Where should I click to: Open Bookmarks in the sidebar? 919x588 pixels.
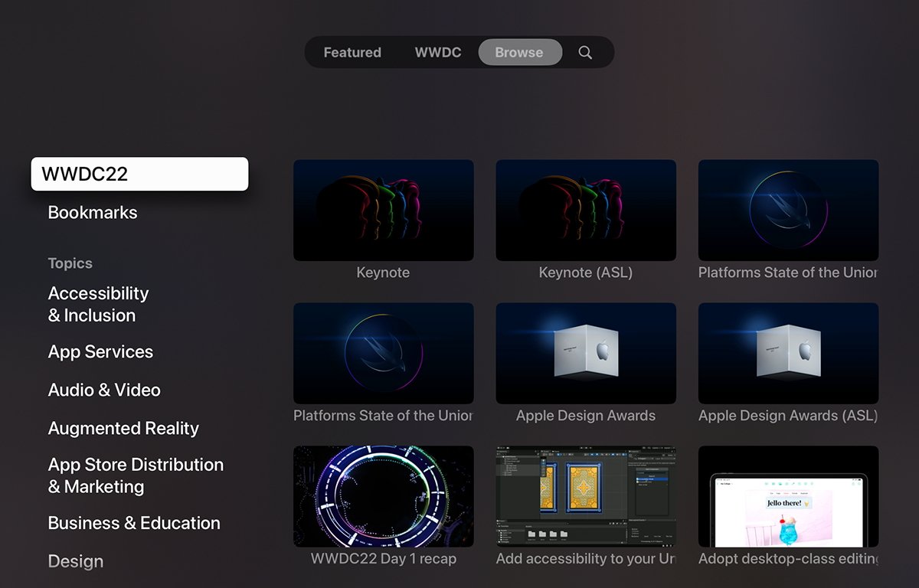pyautogui.click(x=93, y=213)
